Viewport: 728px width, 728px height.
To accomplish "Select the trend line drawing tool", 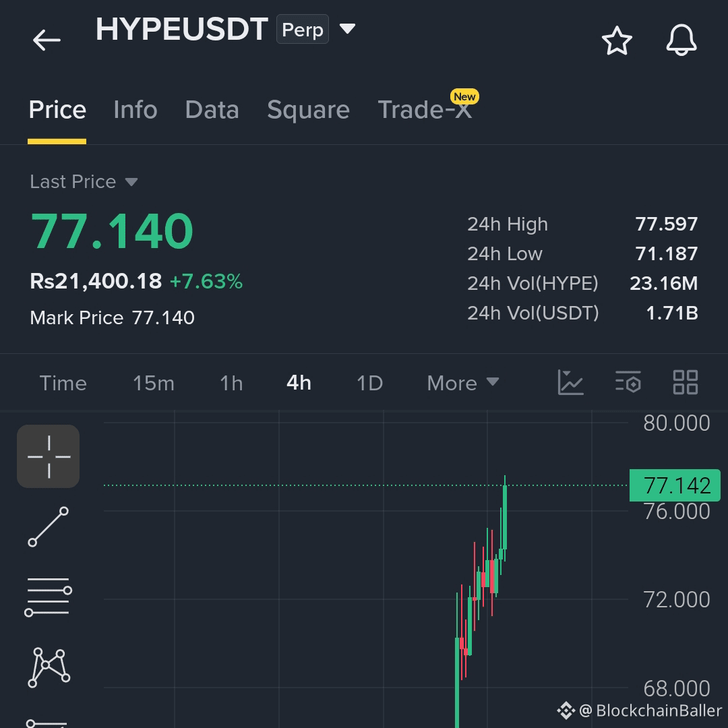I will pyautogui.click(x=49, y=527).
